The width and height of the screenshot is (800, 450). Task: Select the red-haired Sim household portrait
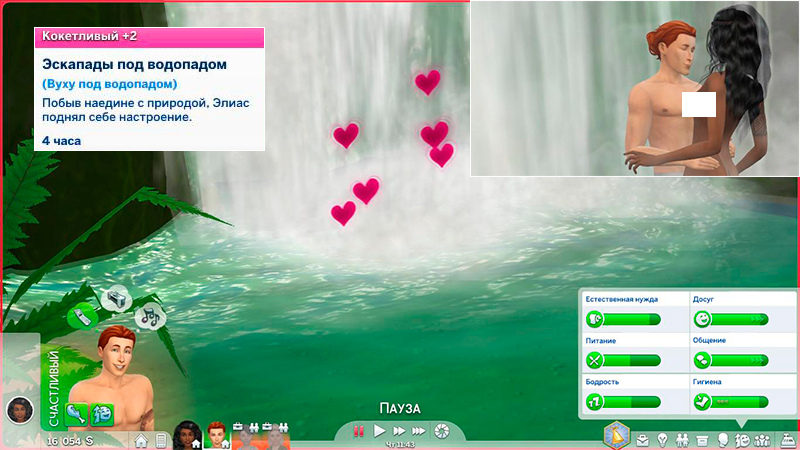tap(216, 435)
